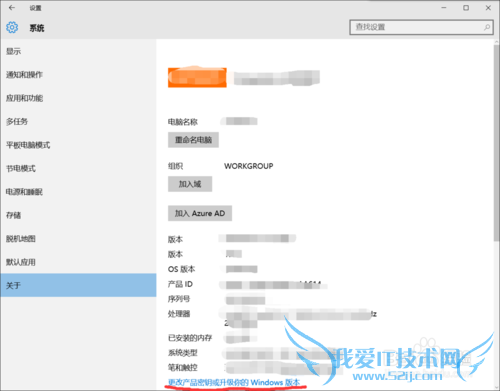Viewport: 500px width, 391px height.
Task: Minimize the settings window
Action: pyautogui.click(x=444, y=8)
